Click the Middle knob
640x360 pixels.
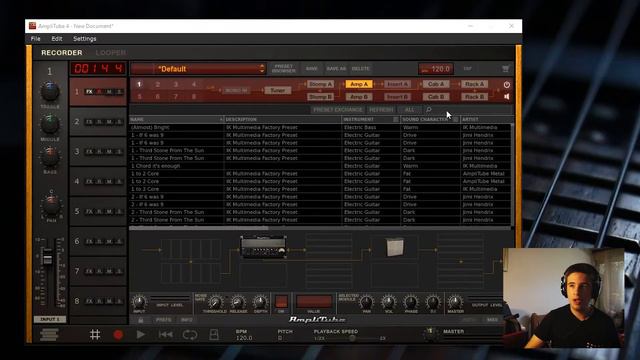coord(50,124)
